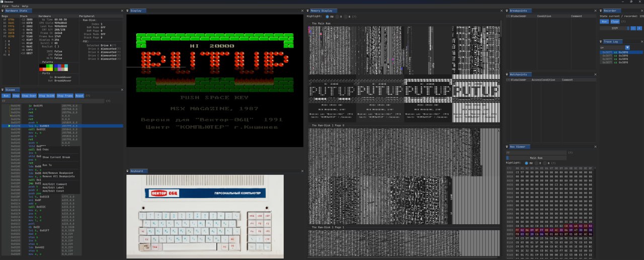Click Reset in the Disasm toolbar
The height and width of the screenshot is (260, 644).
[79, 95]
